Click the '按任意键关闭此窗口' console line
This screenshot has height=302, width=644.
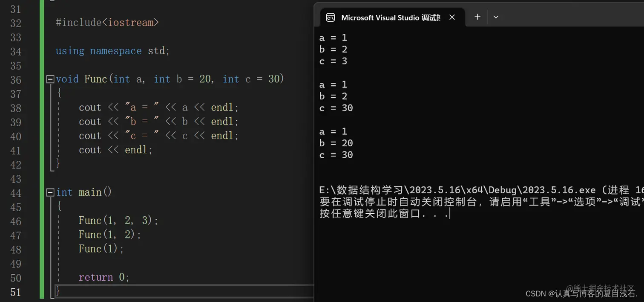click(384, 214)
